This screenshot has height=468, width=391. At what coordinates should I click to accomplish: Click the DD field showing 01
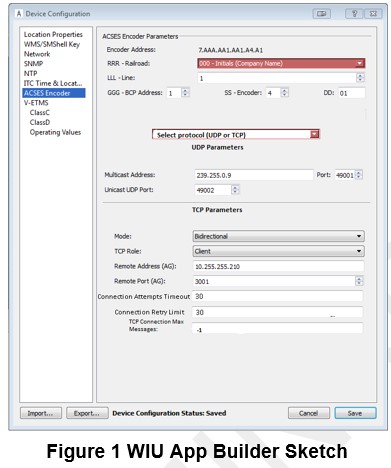351,93
